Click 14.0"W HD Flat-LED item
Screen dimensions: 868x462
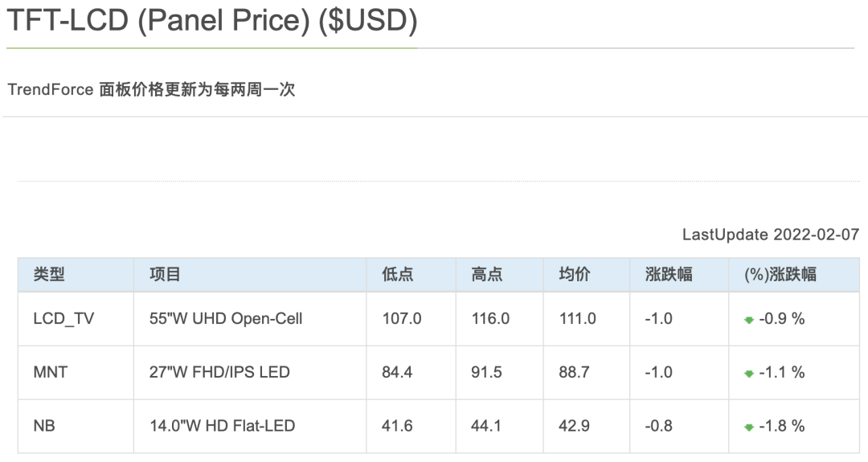(222, 426)
